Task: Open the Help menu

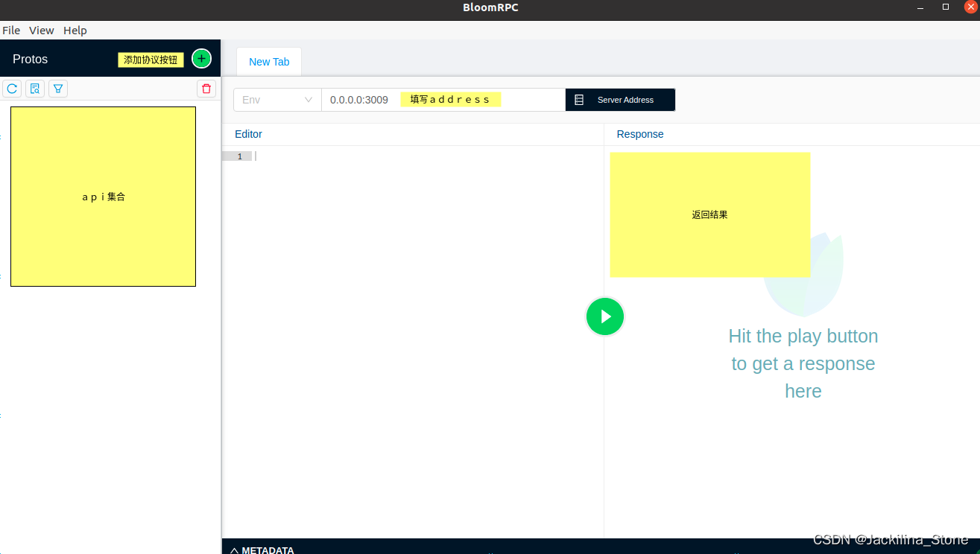Action: (x=75, y=31)
